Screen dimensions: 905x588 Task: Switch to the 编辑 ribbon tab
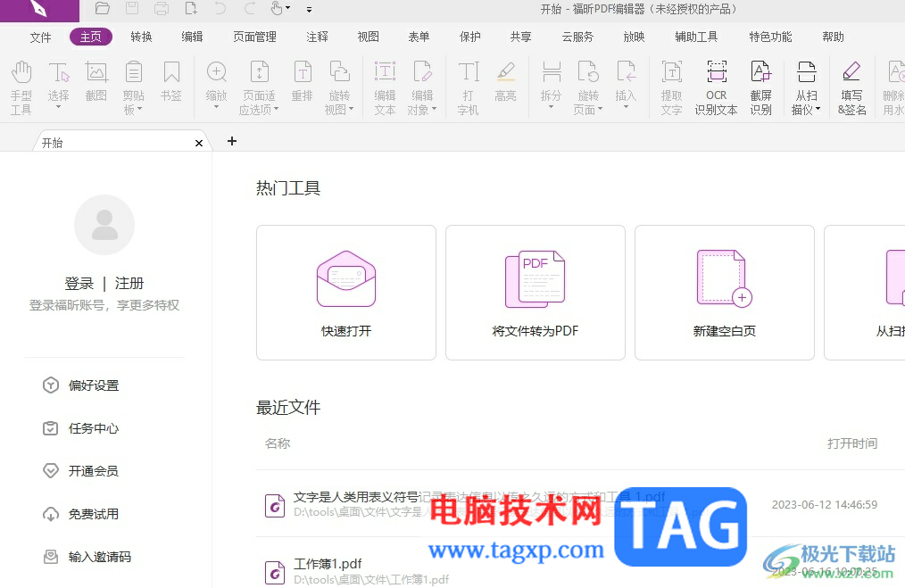(192, 37)
